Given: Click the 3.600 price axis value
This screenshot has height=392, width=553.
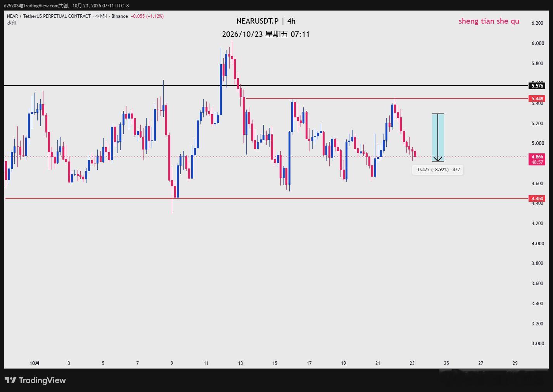Looking at the screenshot, I should [x=537, y=283].
